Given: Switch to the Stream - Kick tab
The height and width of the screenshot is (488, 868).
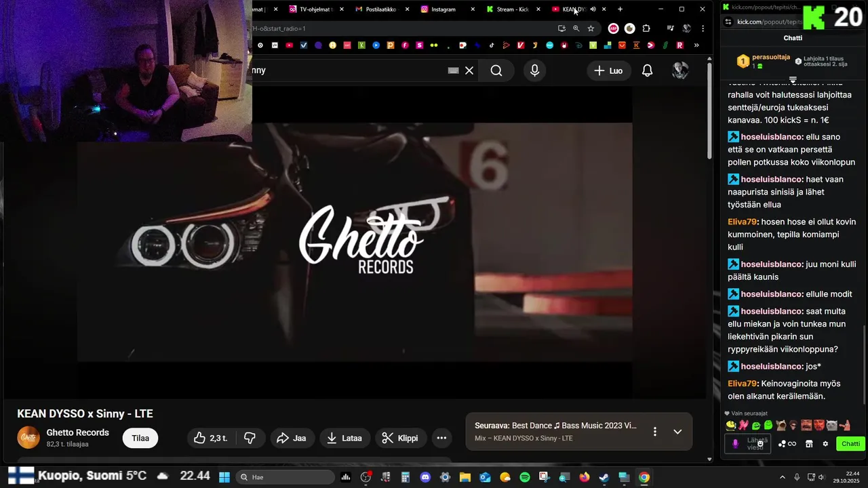Looking at the screenshot, I should [x=512, y=9].
